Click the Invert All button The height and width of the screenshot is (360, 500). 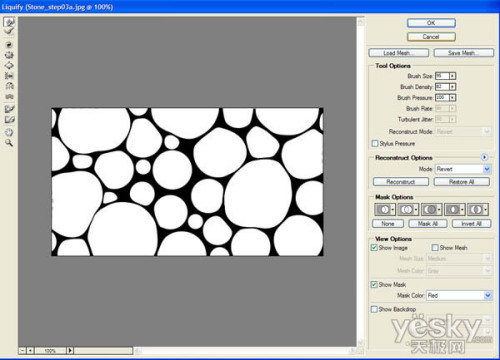pos(471,224)
